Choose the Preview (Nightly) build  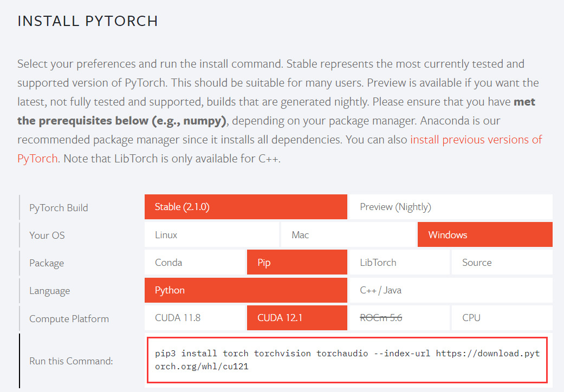pos(451,207)
